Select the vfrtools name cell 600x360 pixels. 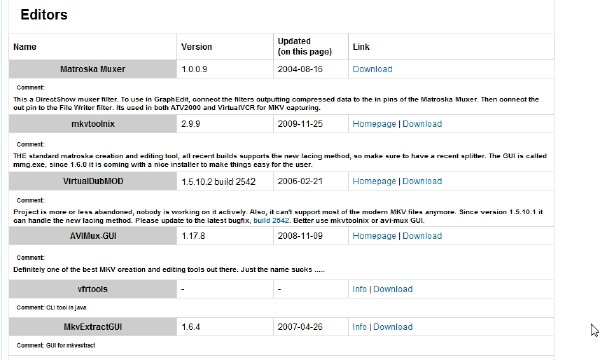click(93, 289)
